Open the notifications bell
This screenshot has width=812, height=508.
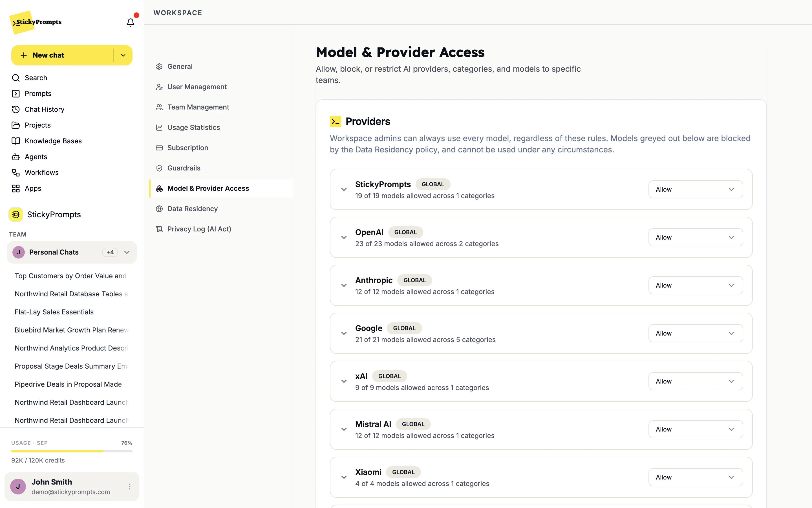coord(130,22)
